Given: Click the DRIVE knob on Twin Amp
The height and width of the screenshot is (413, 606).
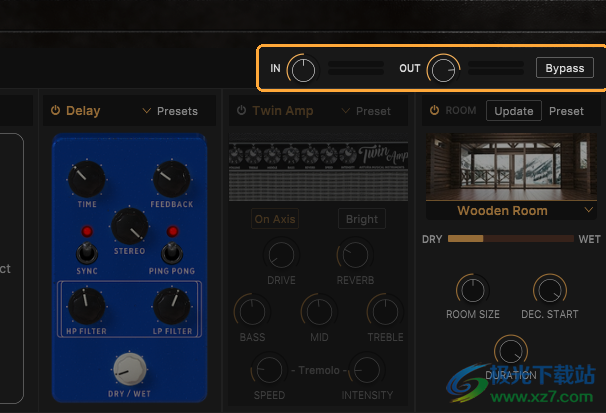Looking at the screenshot, I should coord(281,255).
